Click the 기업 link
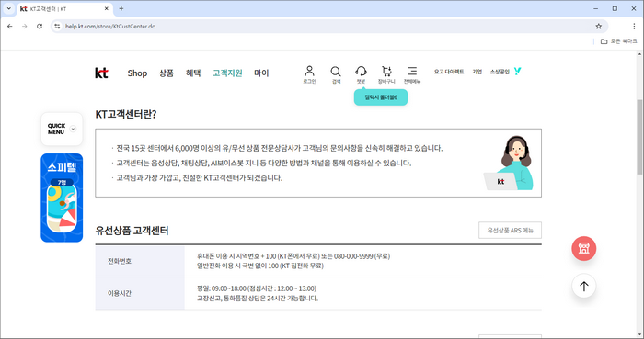Image resolution: width=644 pixels, height=339 pixels. (477, 72)
